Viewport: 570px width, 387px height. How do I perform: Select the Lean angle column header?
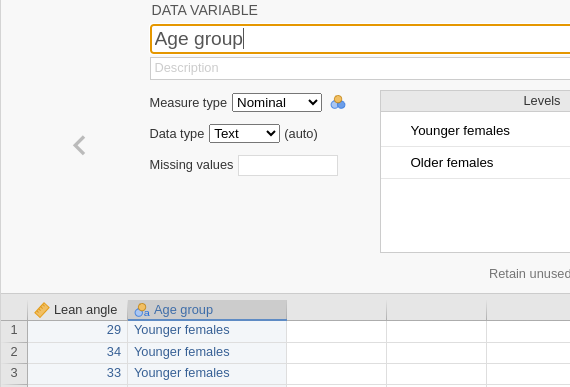pyautogui.click(x=78, y=310)
